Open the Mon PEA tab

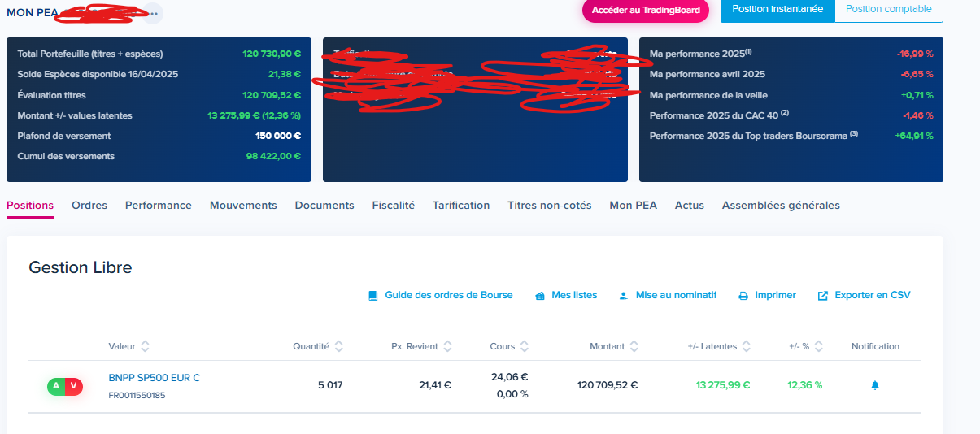pyautogui.click(x=634, y=206)
